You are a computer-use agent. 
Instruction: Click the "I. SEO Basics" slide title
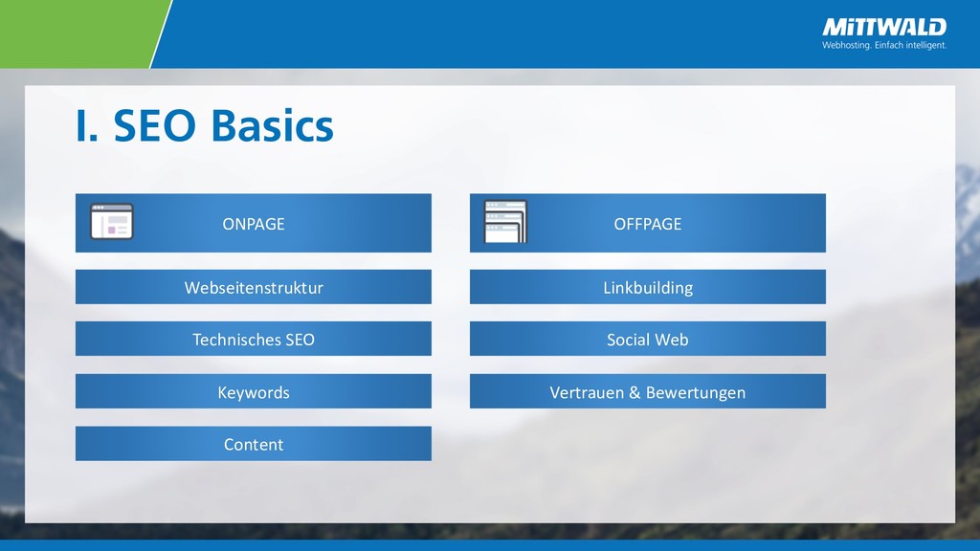click(205, 125)
